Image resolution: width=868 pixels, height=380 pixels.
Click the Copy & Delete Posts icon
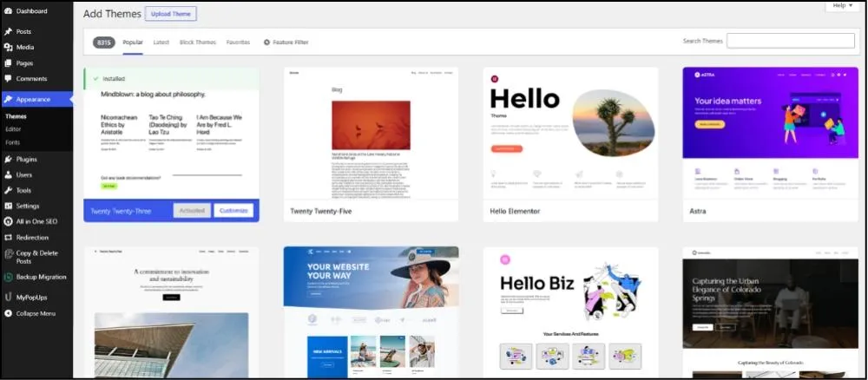[x=9, y=254]
